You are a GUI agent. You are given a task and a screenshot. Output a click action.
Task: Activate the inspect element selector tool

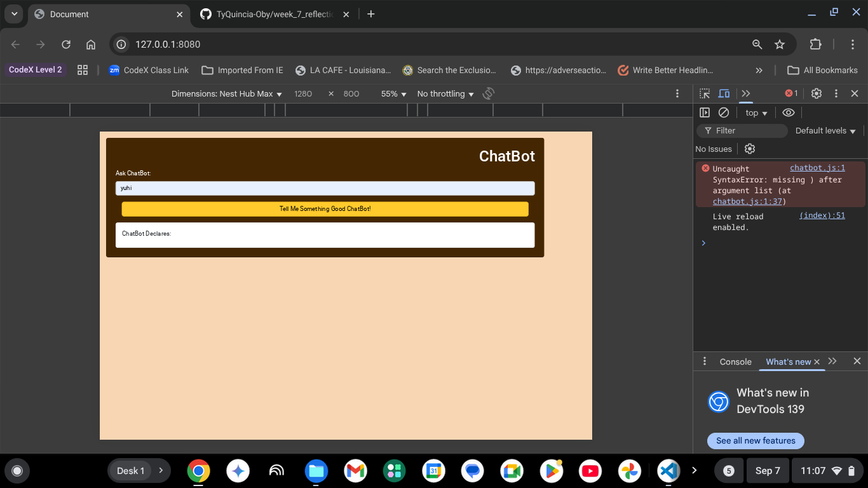click(x=705, y=93)
